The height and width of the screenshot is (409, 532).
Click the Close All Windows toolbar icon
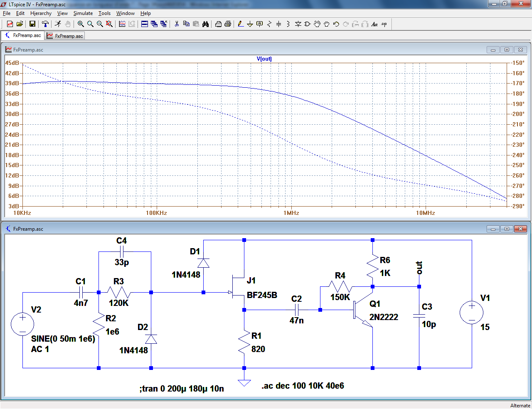pyautogui.click(x=164, y=24)
